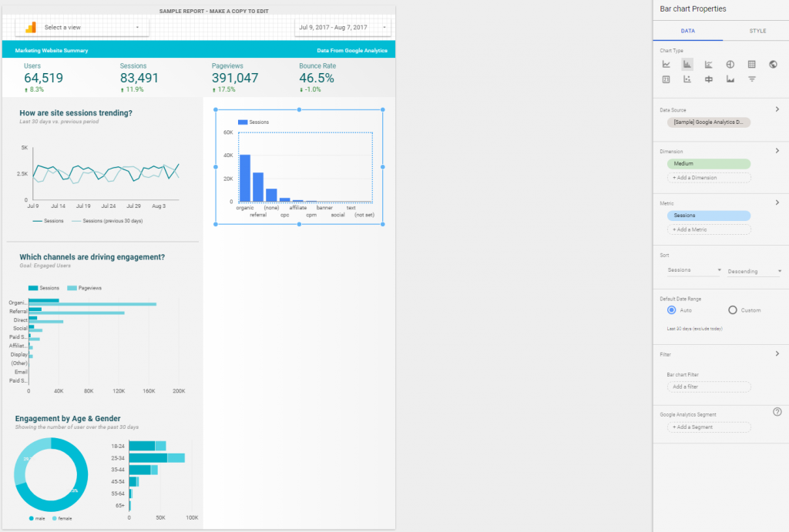Open the Descending sort order dropdown
This screenshot has height=532, width=789.
click(755, 271)
